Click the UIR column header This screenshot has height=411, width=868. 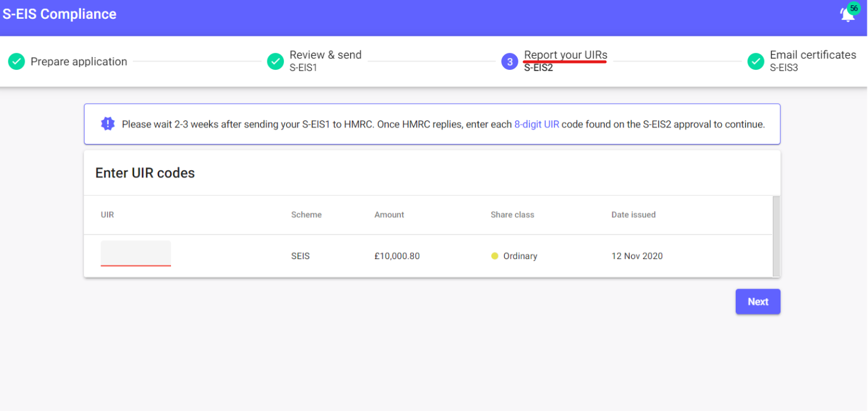click(x=108, y=215)
